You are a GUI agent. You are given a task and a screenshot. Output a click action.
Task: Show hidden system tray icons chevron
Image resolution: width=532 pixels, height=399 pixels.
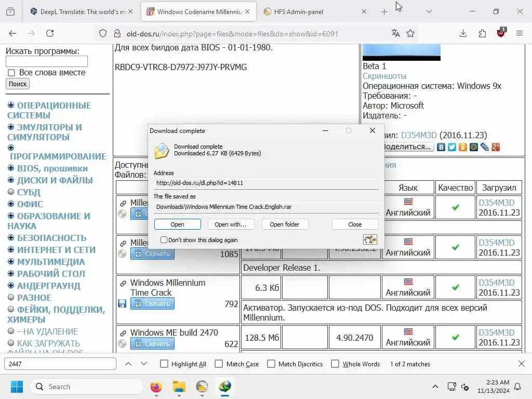coord(435,387)
